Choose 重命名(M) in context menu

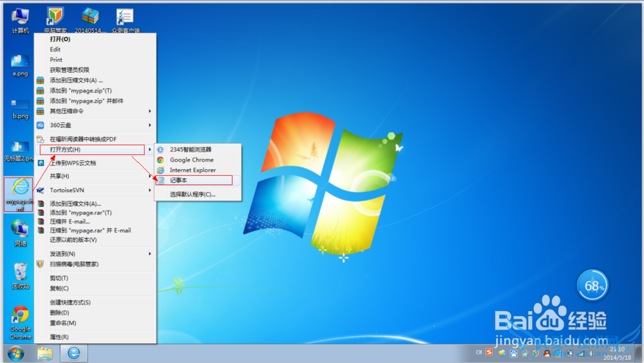point(95,322)
